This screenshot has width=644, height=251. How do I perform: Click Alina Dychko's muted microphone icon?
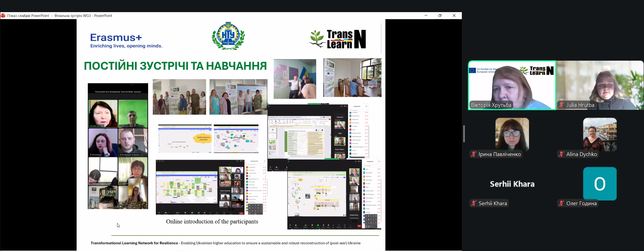[x=561, y=154]
